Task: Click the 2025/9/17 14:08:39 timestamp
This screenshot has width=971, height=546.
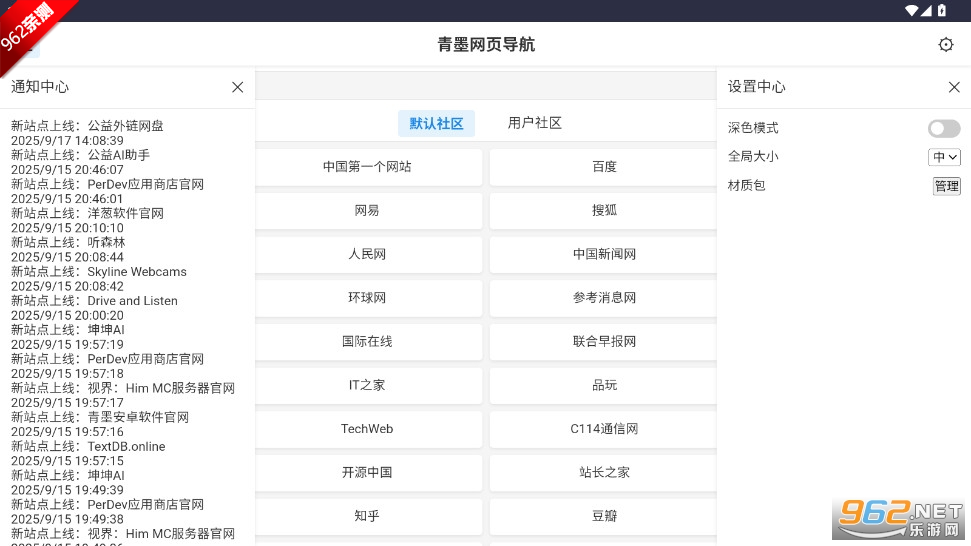Action: point(67,141)
